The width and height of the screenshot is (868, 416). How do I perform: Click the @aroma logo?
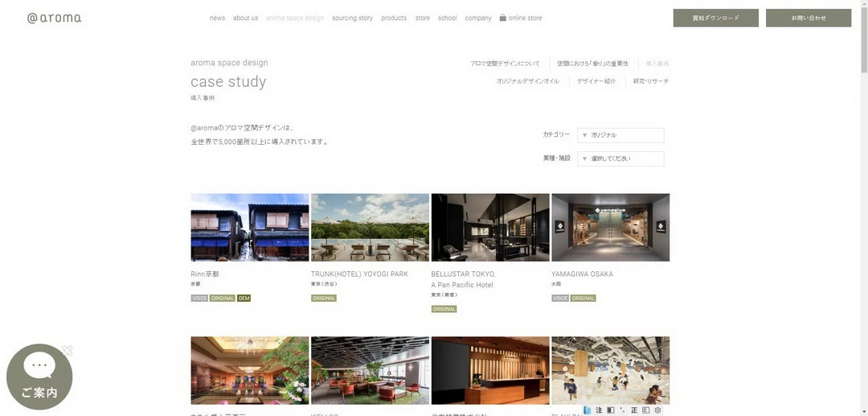(x=55, y=18)
